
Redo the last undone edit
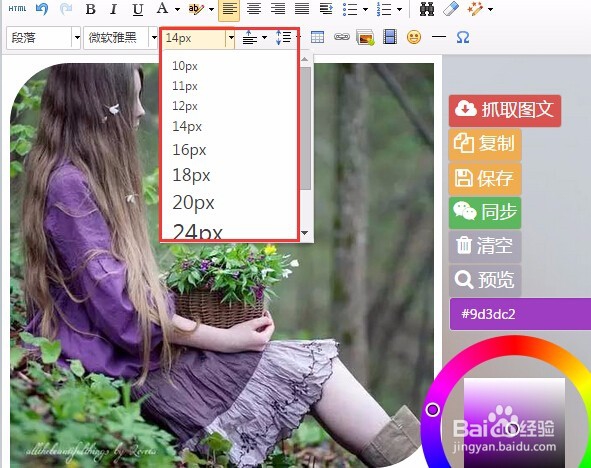(66, 9)
